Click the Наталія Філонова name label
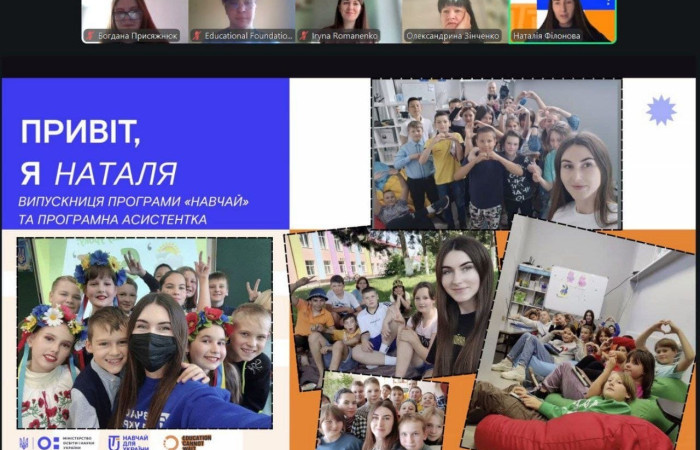 (x=545, y=35)
